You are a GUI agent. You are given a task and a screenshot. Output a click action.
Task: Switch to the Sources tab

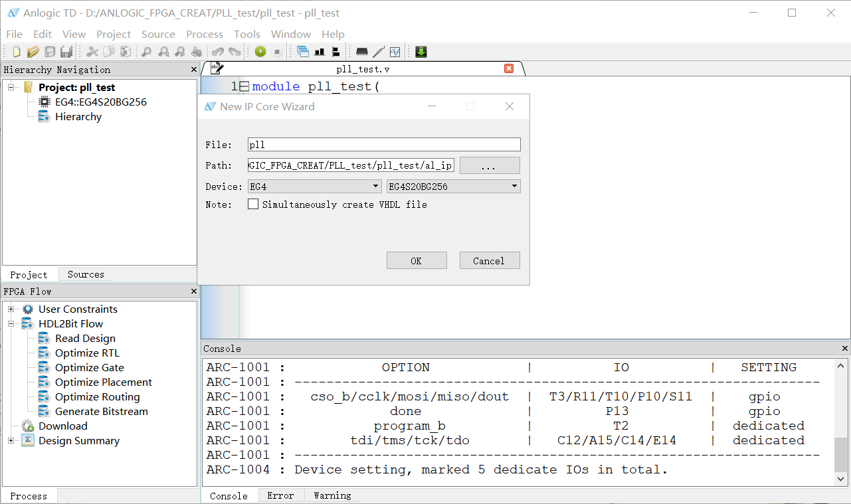[x=86, y=274]
